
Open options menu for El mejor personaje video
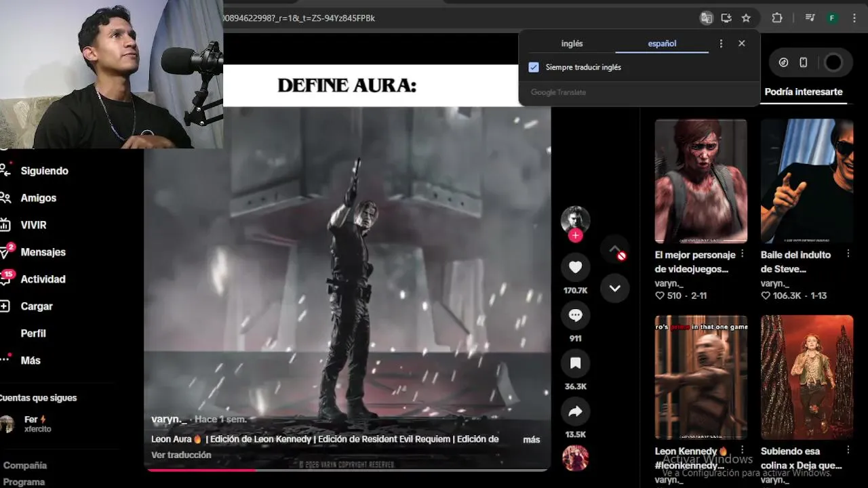(743, 254)
